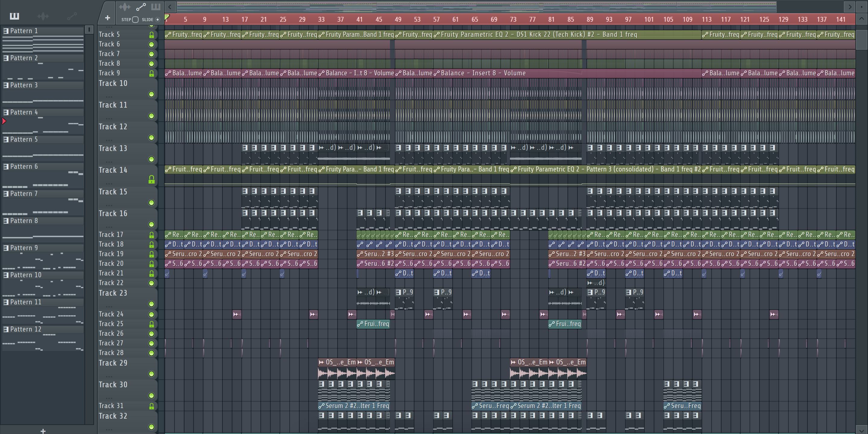The width and height of the screenshot is (868, 434).
Task: Click bar 89 on the timeline ruler
Action: pos(590,20)
